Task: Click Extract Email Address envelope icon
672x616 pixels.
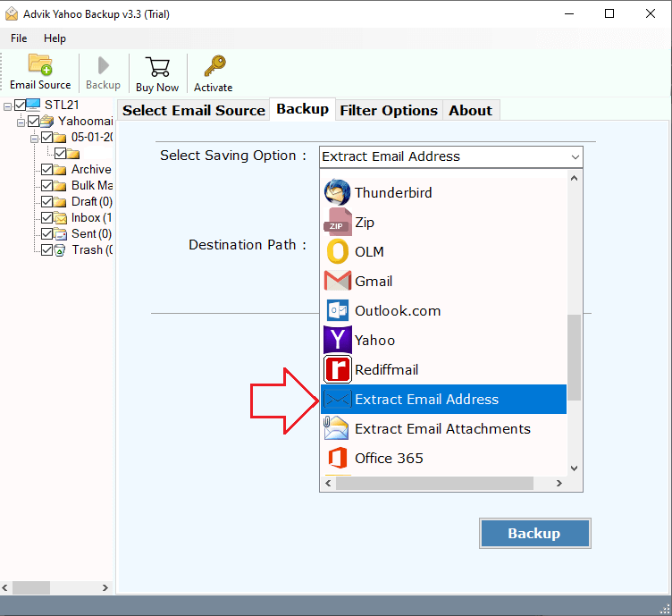Action: click(337, 399)
